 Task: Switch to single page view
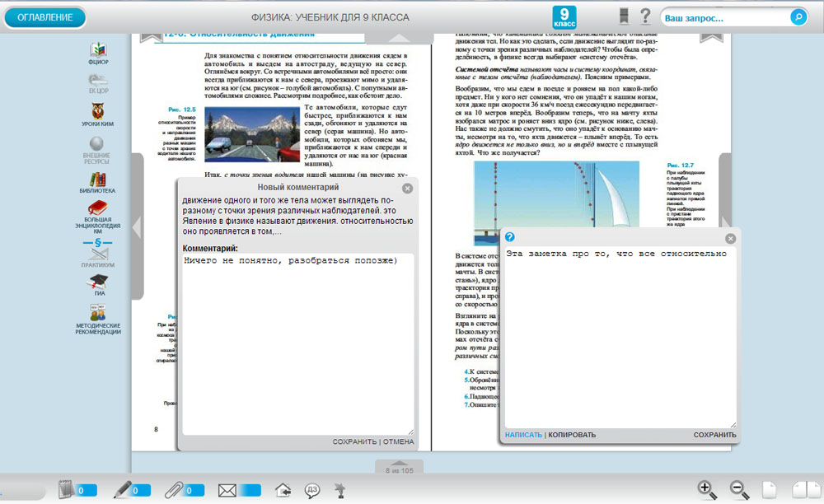769,489
